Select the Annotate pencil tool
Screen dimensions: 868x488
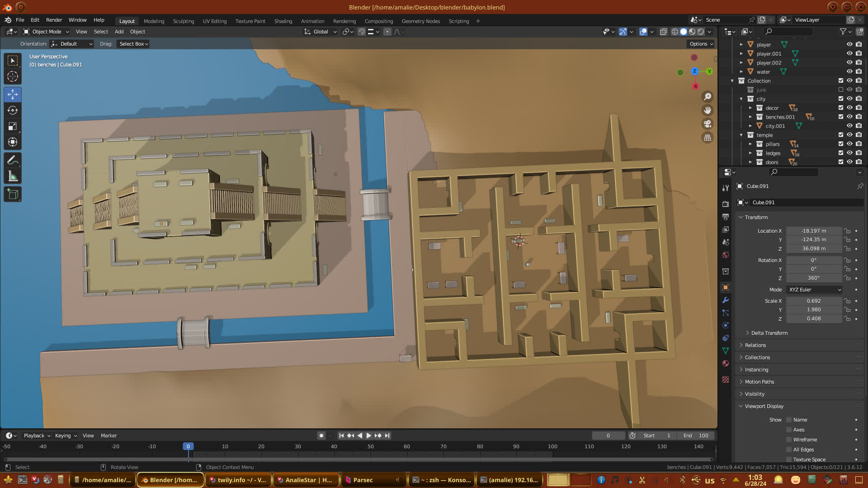[13, 160]
